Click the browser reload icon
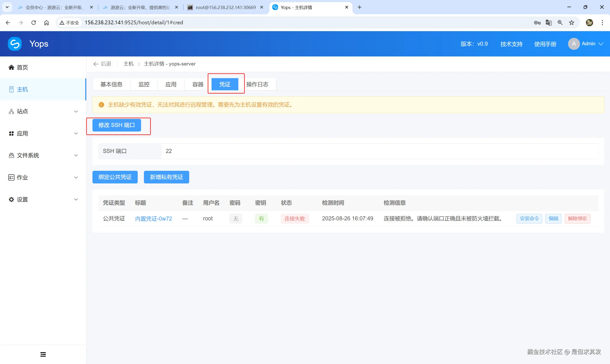The width and height of the screenshot is (610, 364). pyautogui.click(x=34, y=23)
